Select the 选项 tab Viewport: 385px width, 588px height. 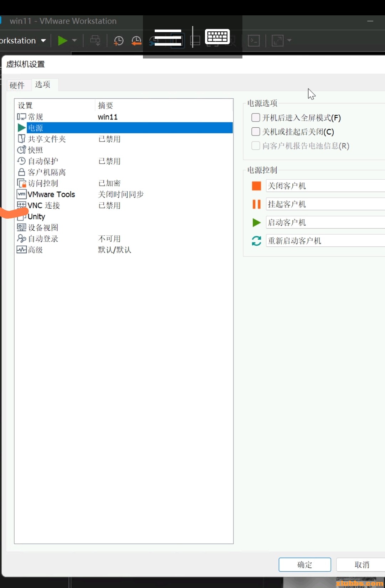coord(43,85)
